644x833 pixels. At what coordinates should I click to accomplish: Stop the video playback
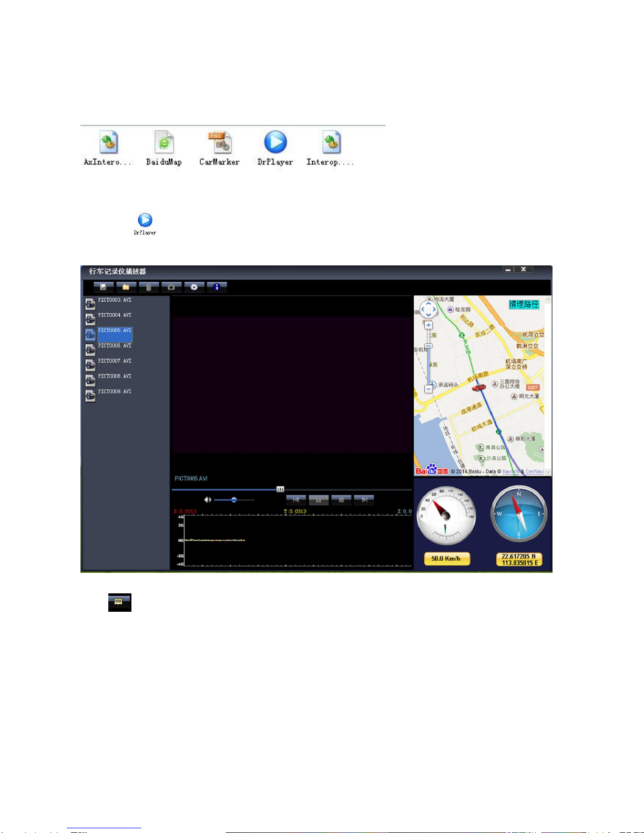pos(341,500)
